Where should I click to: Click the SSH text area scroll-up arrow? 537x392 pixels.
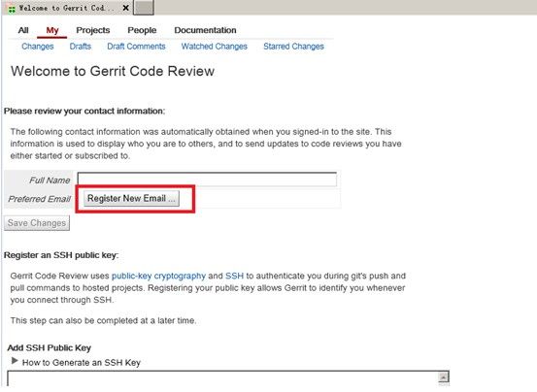444,377
